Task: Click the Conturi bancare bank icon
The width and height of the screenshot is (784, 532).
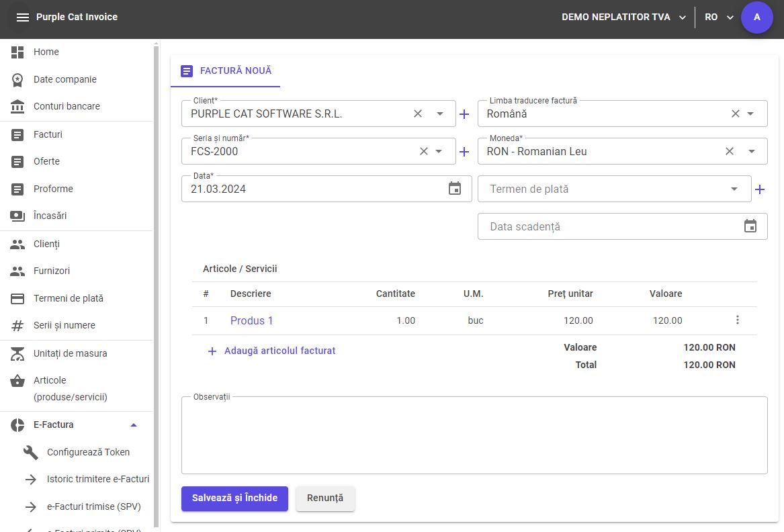Action: click(x=17, y=107)
